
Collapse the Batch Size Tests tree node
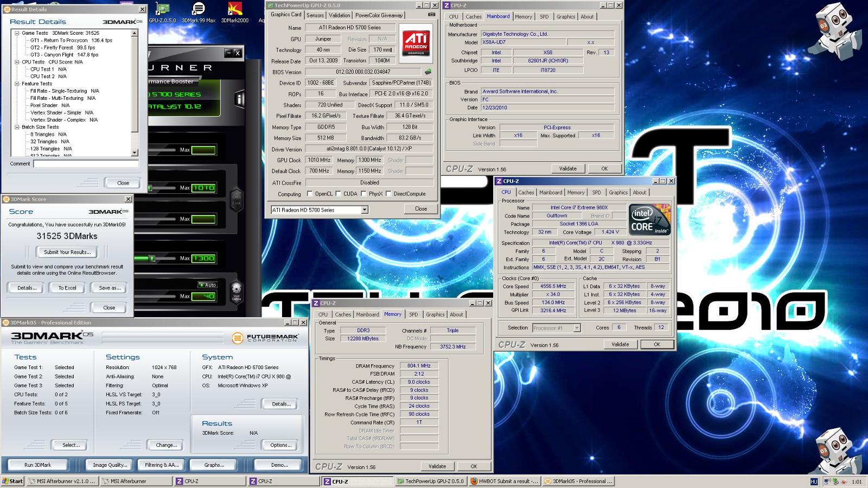tap(17, 127)
